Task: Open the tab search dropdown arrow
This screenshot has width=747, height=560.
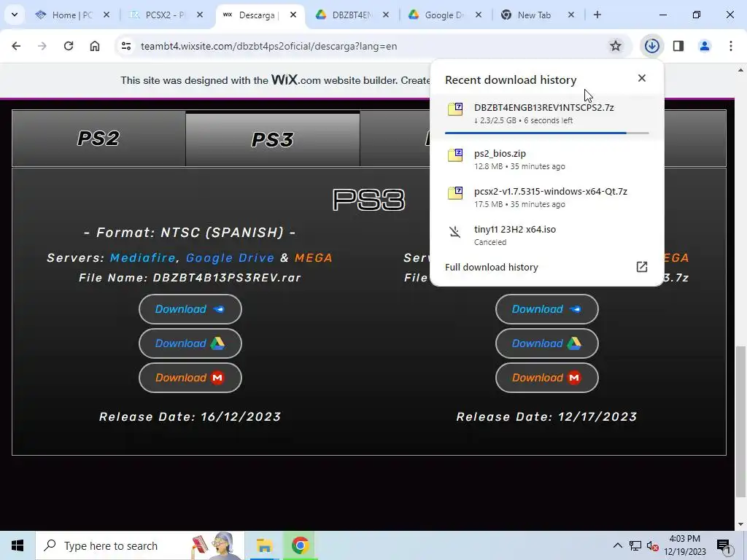Action: (15, 15)
